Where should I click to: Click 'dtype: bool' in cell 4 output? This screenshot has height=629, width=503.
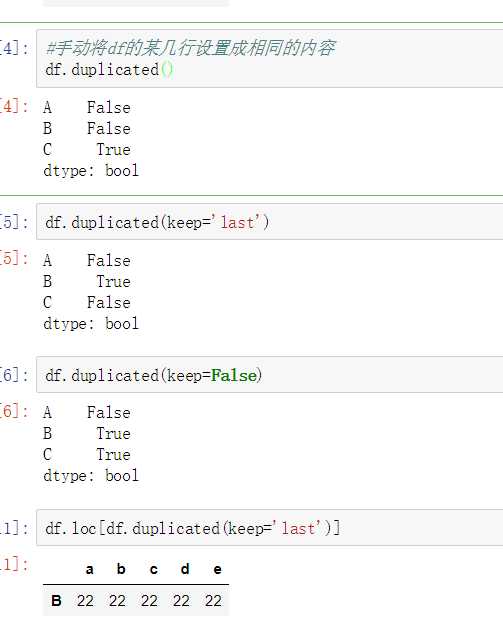pos(91,171)
